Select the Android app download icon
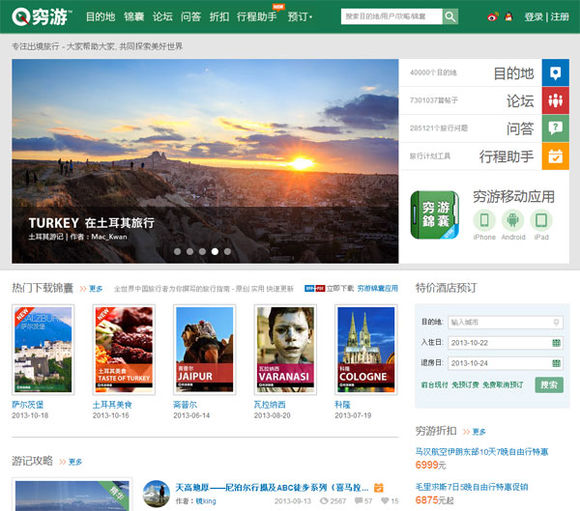Viewport: 580px width, 511px height. (513, 220)
